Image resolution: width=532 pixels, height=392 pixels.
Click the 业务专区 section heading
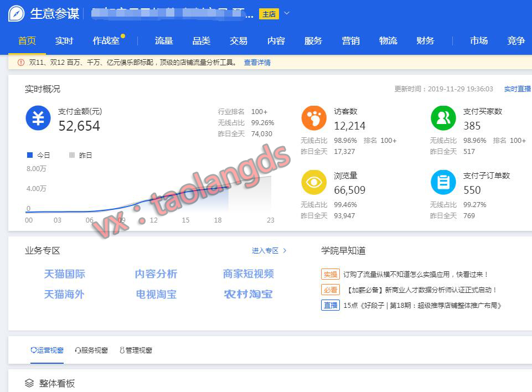(x=43, y=250)
